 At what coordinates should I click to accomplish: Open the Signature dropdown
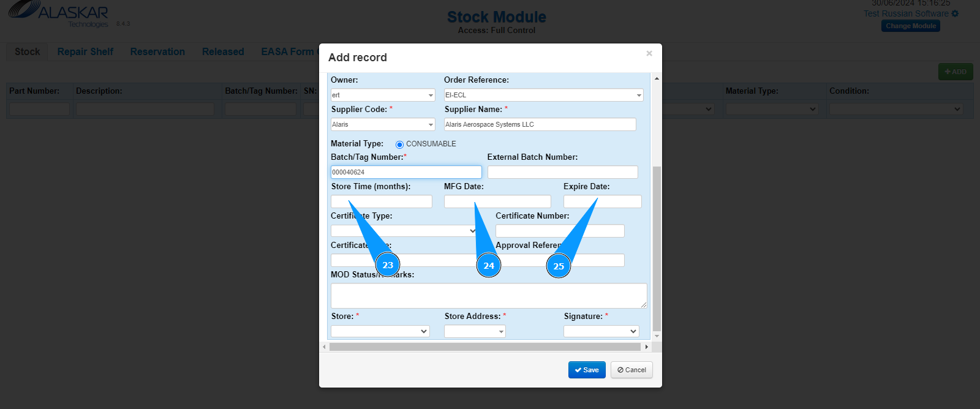click(633, 331)
